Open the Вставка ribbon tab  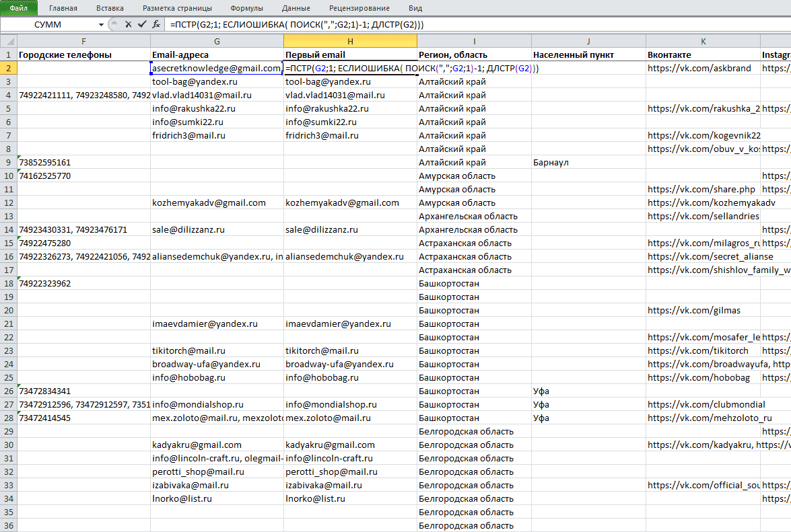(x=110, y=8)
